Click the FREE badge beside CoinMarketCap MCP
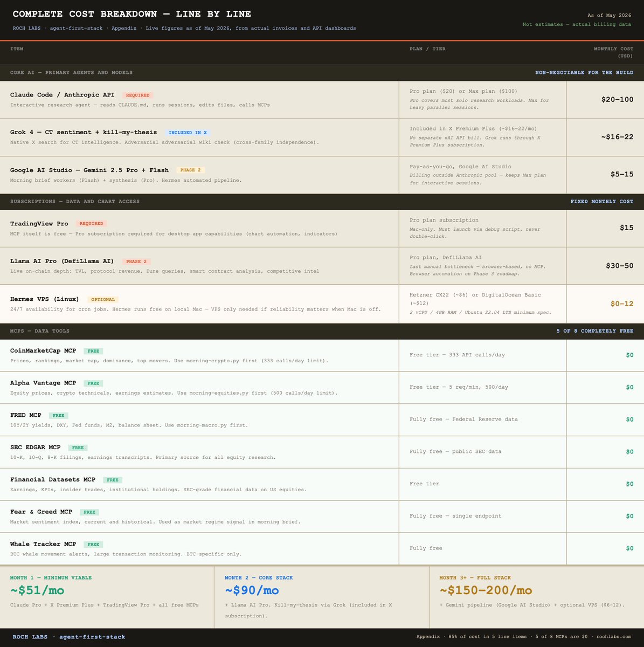The image size is (644, 647). point(93,351)
